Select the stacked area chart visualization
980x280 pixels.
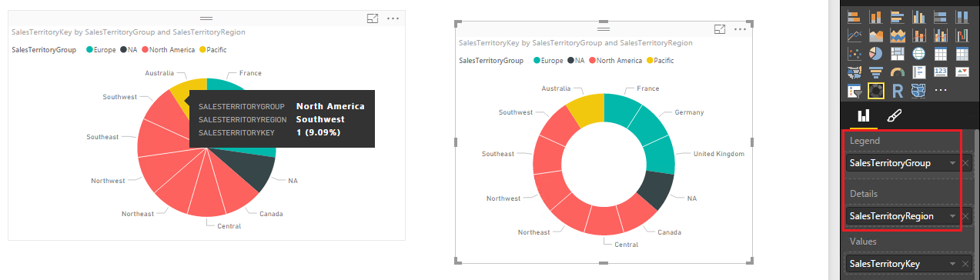point(897,35)
